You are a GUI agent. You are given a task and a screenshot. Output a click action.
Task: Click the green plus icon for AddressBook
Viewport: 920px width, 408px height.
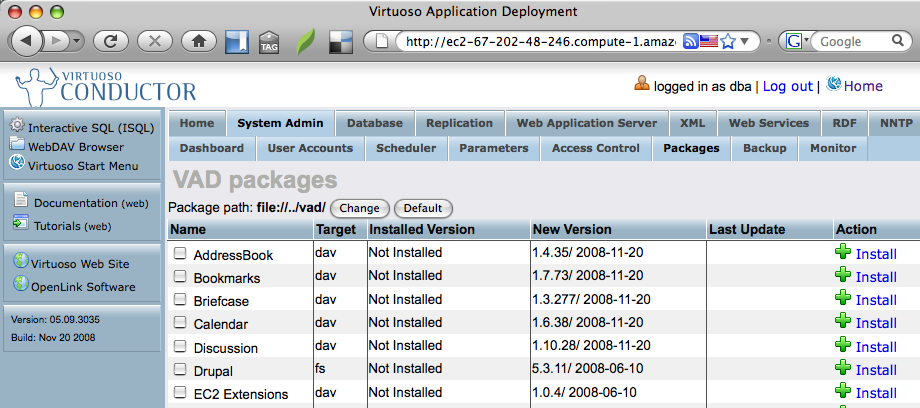[843, 254]
